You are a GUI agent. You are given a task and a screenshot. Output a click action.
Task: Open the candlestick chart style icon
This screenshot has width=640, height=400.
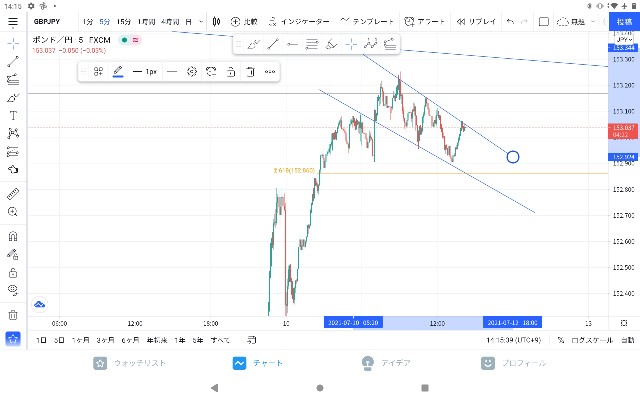[216, 22]
